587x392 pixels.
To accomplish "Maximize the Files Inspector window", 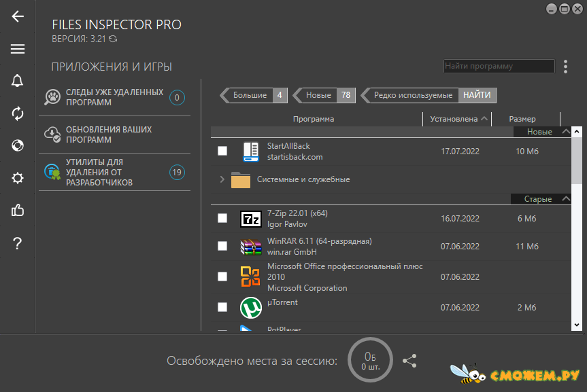I will coord(565,9).
